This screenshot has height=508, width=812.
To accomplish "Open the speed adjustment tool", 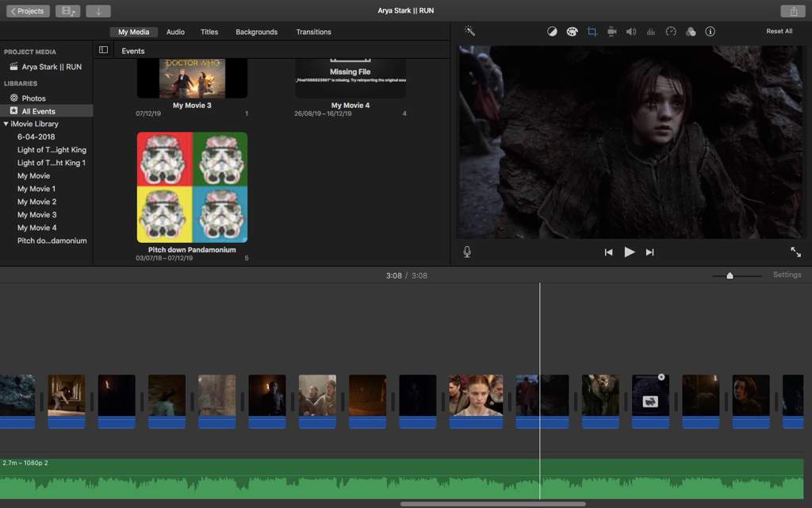I will (x=671, y=32).
